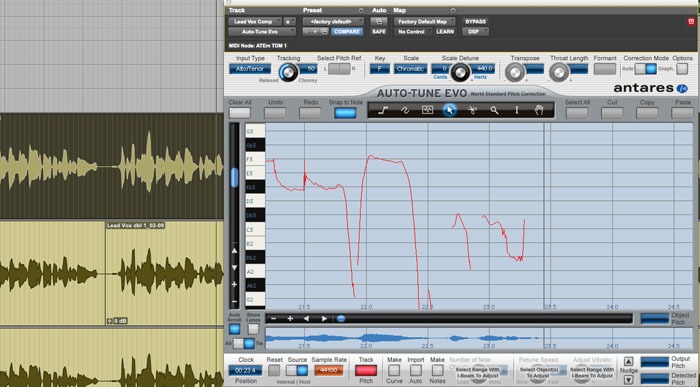The height and width of the screenshot is (387, 700).
Task: Open the insert position 'a' dropdown
Action: click(289, 21)
